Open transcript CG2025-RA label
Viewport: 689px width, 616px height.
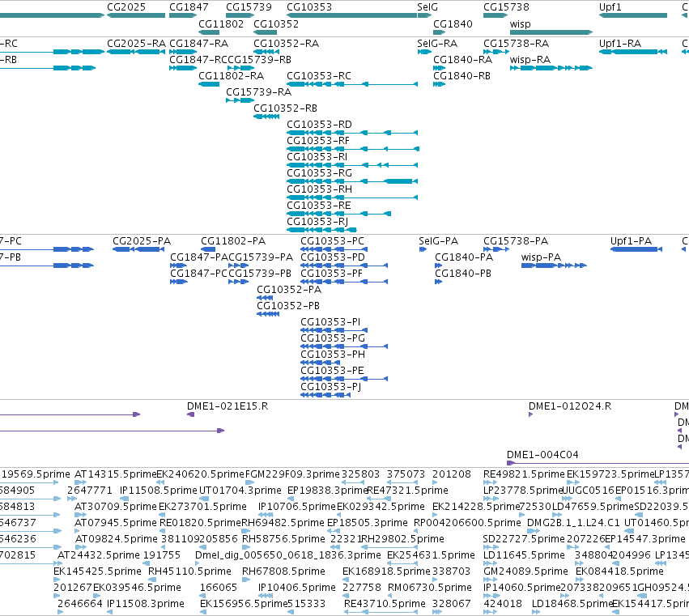[136, 44]
